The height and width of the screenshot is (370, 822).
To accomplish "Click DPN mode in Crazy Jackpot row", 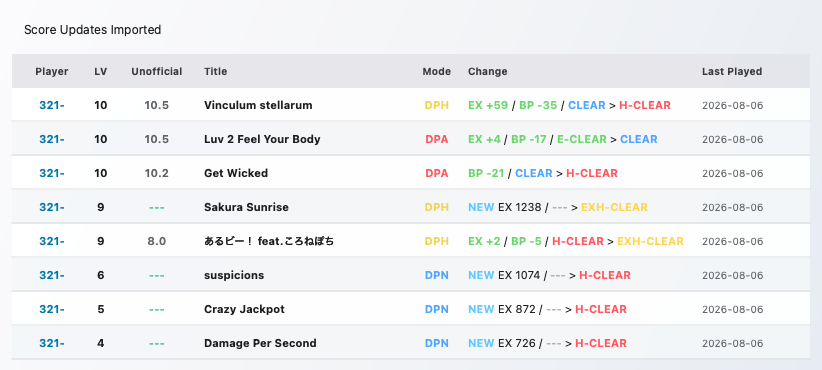I will (437, 310).
